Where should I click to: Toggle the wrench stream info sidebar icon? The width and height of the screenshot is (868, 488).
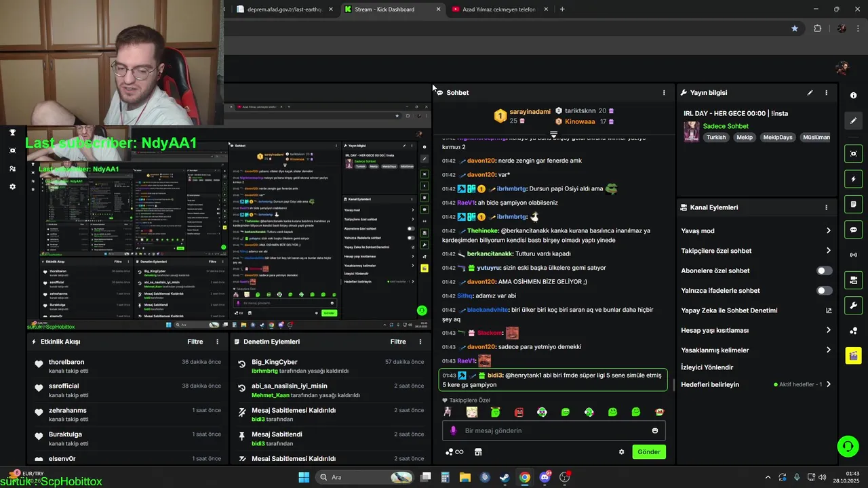click(x=853, y=305)
